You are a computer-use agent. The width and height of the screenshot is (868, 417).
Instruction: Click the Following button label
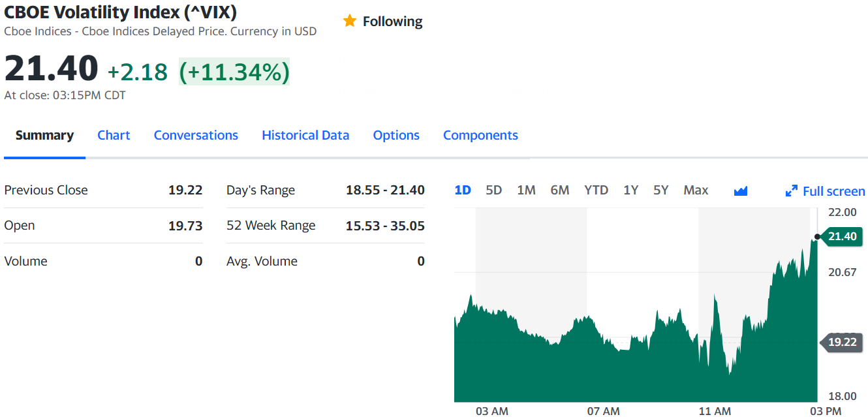coord(392,22)
